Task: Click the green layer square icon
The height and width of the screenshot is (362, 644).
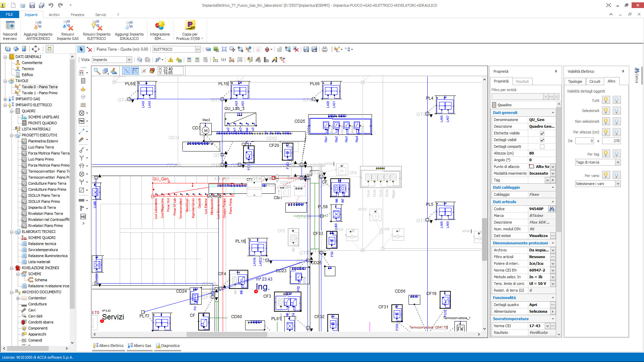Action: click(x=216, y=49)
